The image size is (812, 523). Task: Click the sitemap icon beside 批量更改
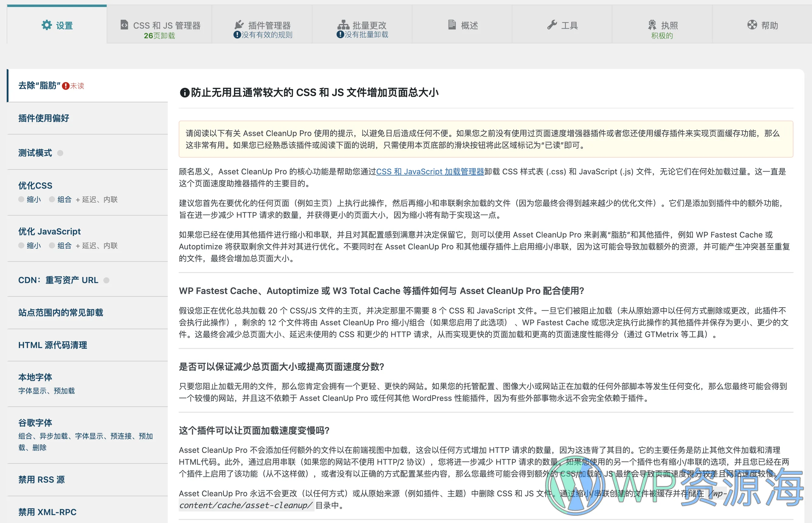tap(343, 25)
